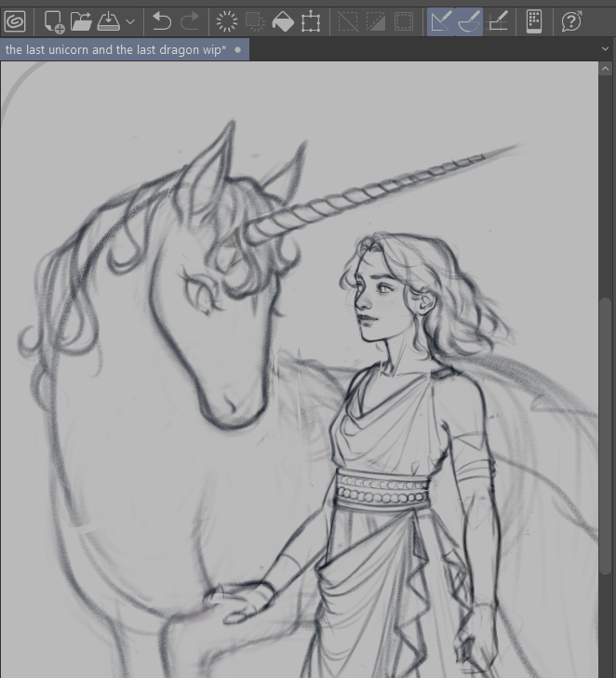Toggle show selection border icon

(x=404, y=21)
